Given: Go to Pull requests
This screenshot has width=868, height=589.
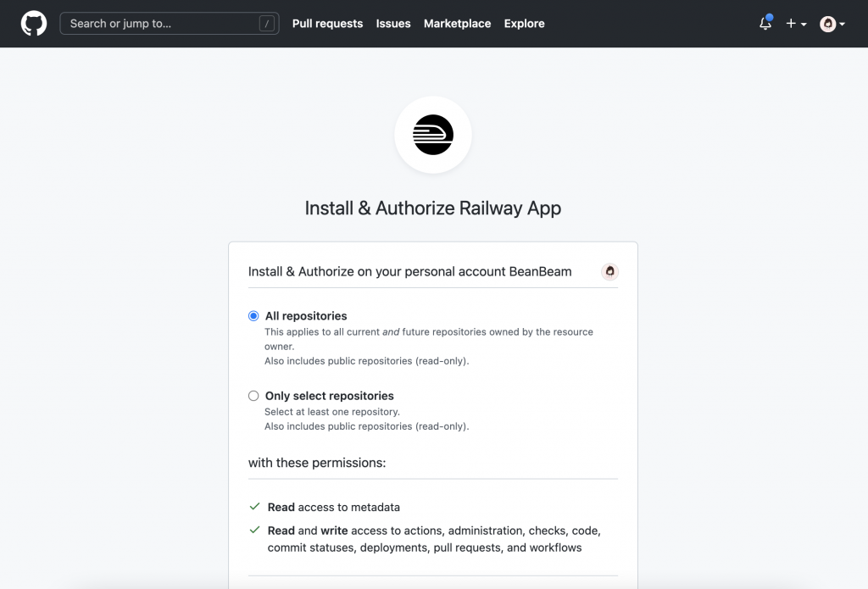Looking at the screenshot, I should click(328, 24).
